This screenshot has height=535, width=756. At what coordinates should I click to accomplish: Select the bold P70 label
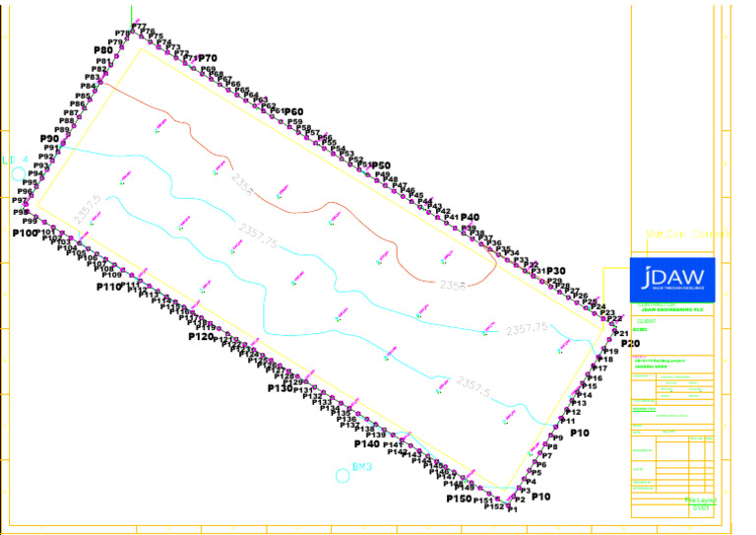[x=208, y=58]
